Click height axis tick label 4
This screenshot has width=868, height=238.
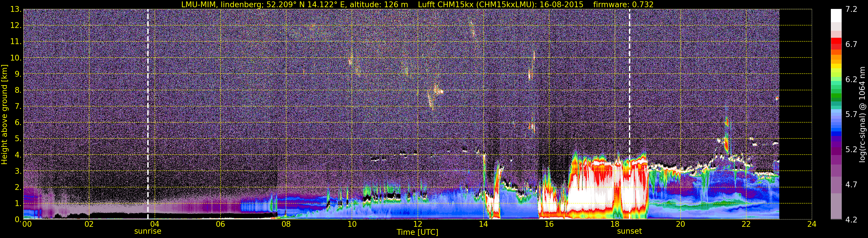[18, 155]
